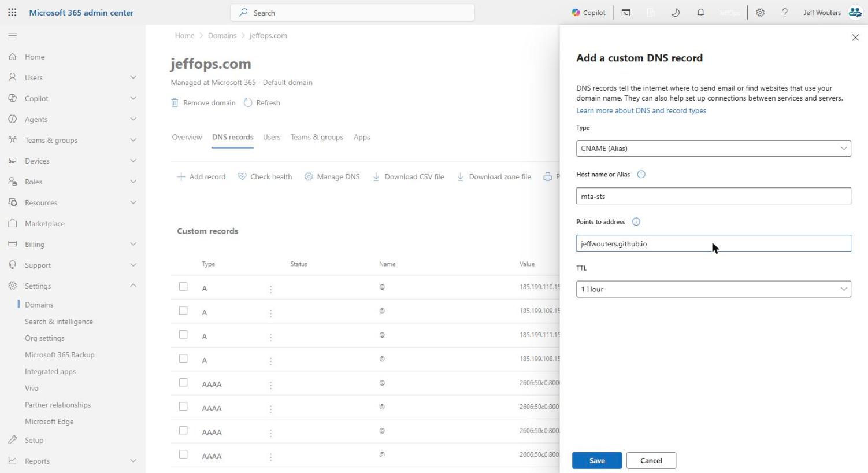Collapse navigation menu hamburger icon
This screenshot has height=473, width=868.
point(12,36)
